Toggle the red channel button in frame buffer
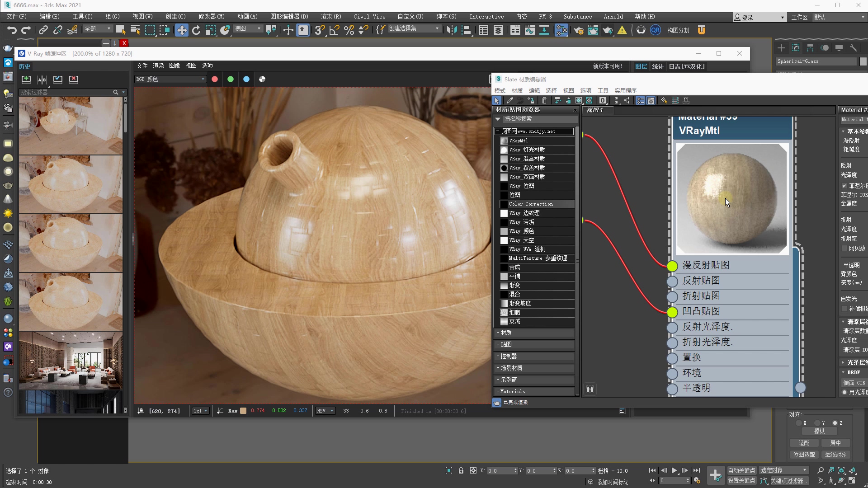 215,79
